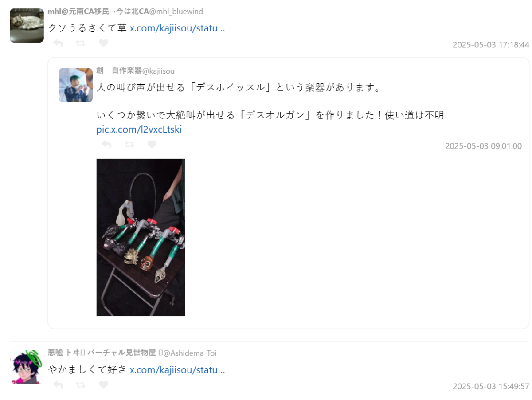Like the Ashidema_Toi tweet

103,384
